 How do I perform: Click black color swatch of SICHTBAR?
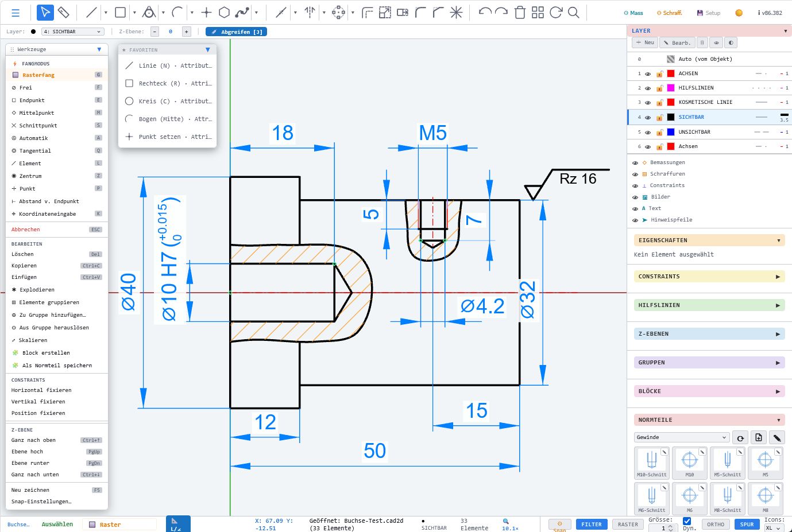point(670,118)
